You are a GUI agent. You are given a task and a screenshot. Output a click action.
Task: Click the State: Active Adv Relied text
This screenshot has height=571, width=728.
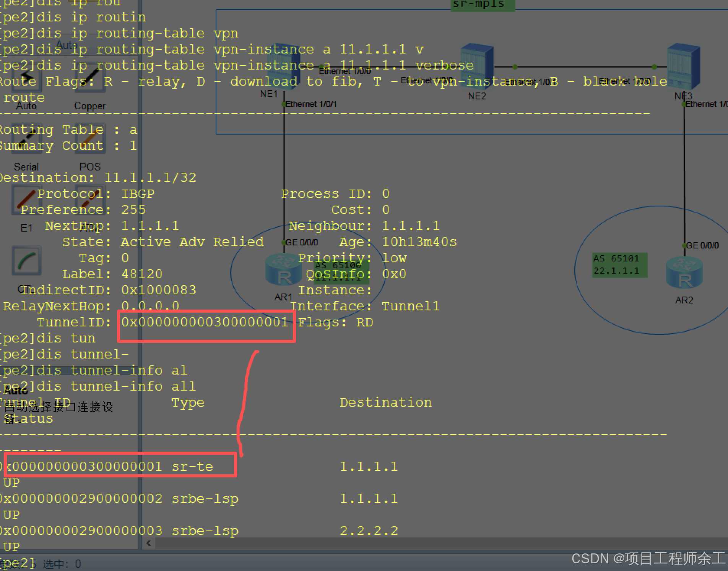tap(163, 242)
